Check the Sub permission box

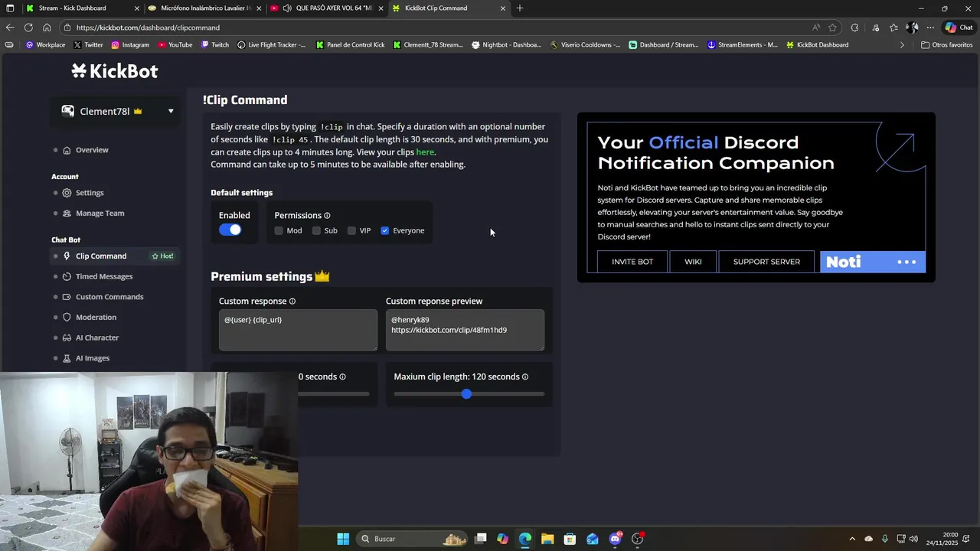[316, 230]
